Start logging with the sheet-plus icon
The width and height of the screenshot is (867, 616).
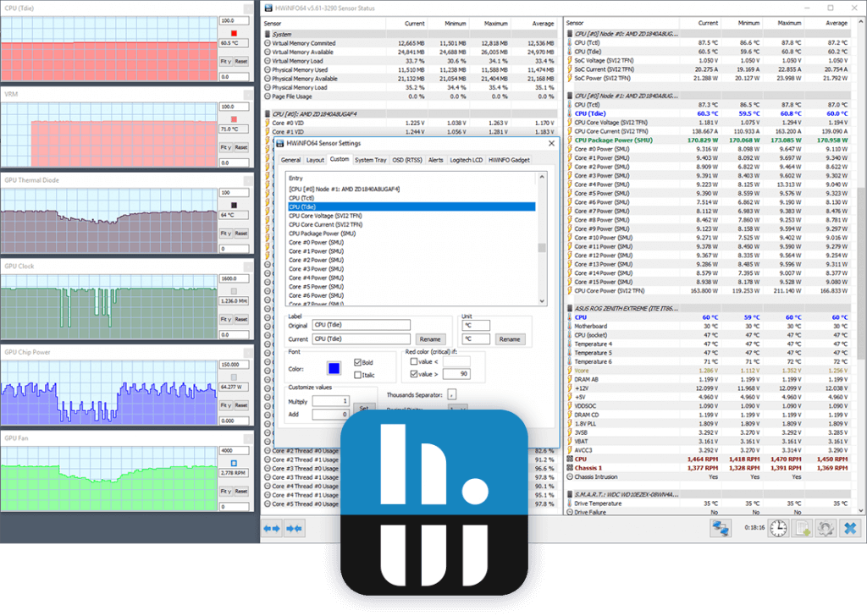[x=803, y=528]
